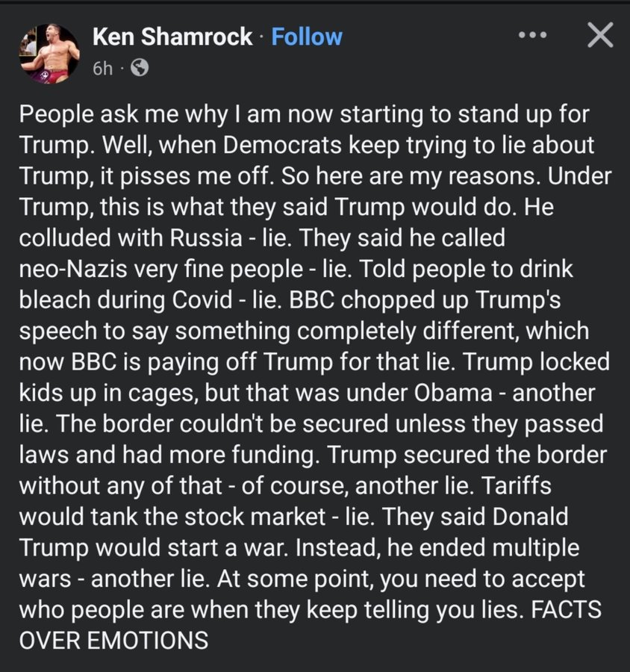Click the Ken Shamrock author name
The image size is (630, 672).
pos(172,37)
